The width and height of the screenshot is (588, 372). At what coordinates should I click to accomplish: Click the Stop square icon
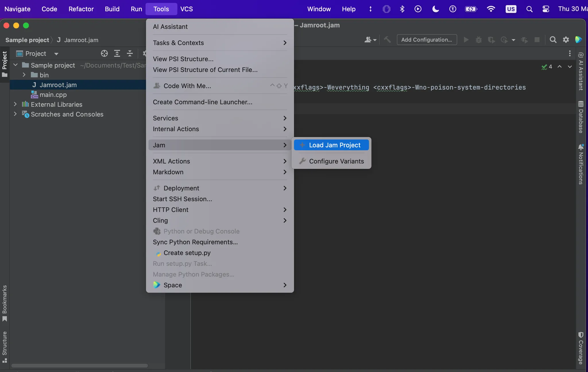click(x=537, y=40)
